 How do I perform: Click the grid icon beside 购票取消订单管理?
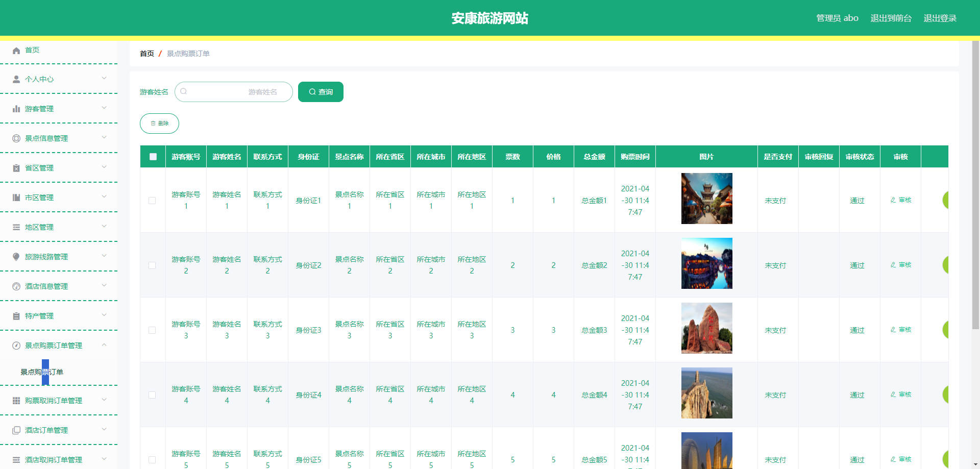16,401
